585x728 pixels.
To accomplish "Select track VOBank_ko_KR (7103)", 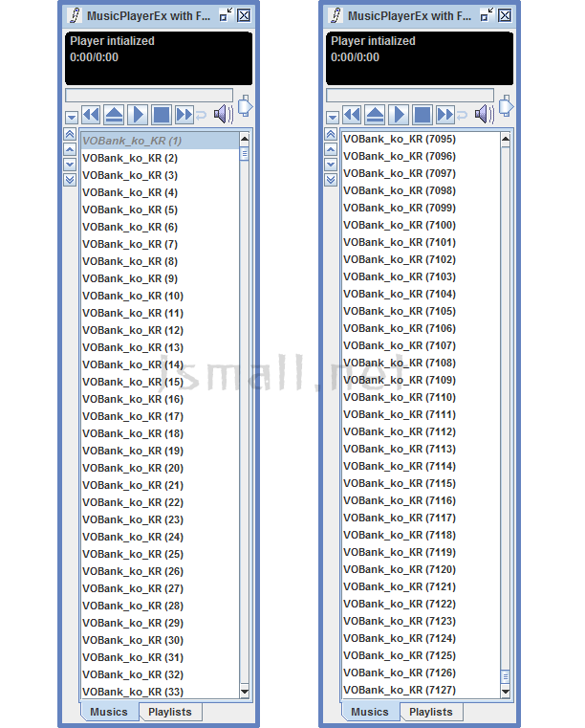I will tap(421, 276).
